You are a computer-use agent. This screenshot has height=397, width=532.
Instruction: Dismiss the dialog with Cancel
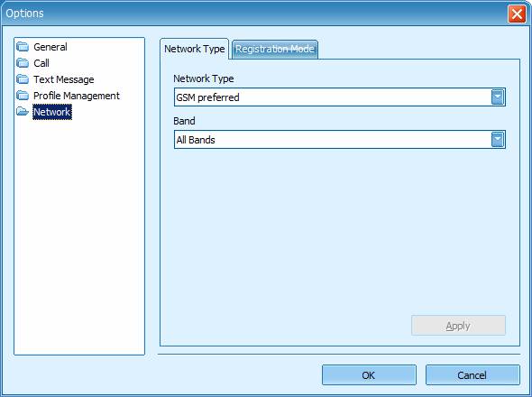click(x=472, y=375)
